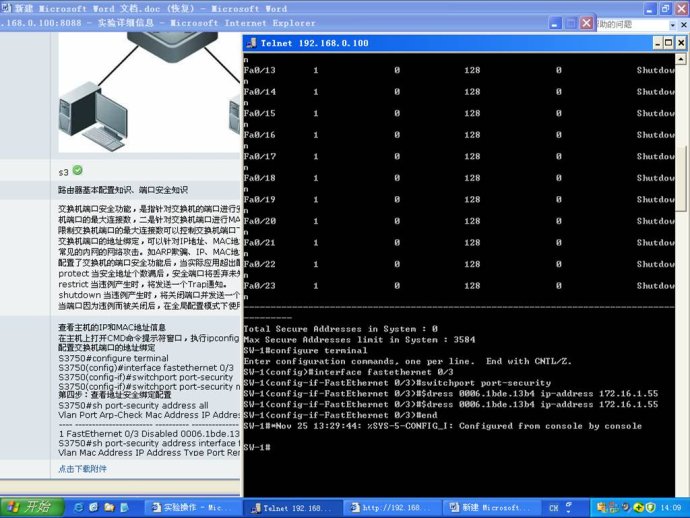The width and height of the screenshot is (690, 518).
Task: Minimize the Internet Explorer window
Action: coord(555,23)
